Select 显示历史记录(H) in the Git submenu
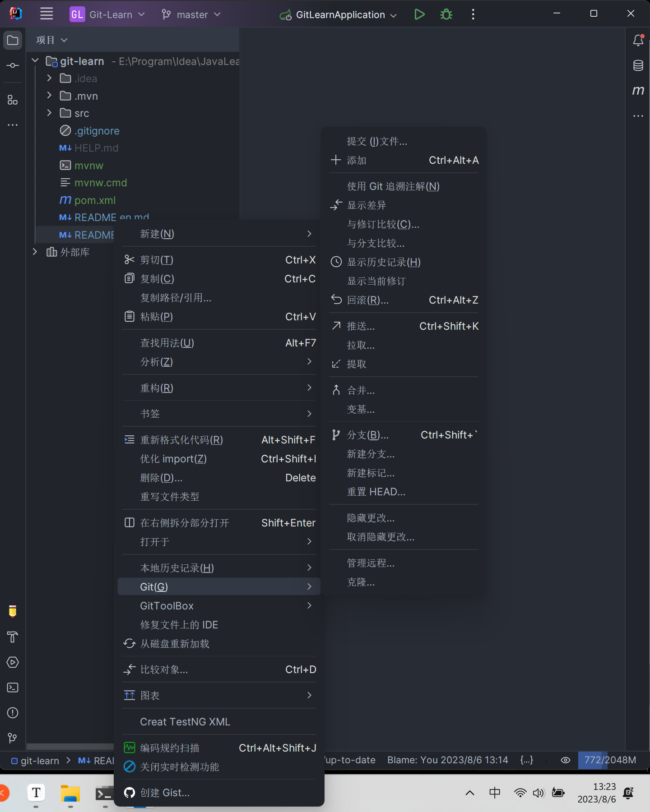Image resolution: width=650 pixels, height=812 pixels. tap(383, 262)
